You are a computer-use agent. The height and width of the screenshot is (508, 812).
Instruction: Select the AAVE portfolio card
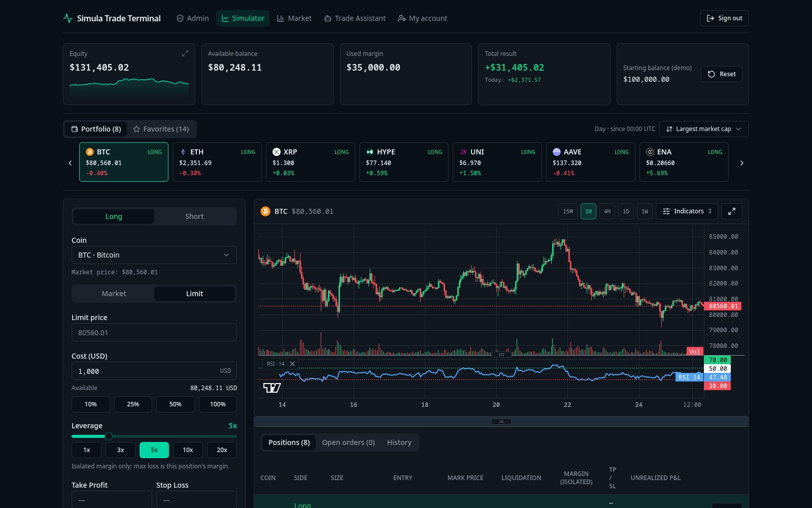[591, 162]
